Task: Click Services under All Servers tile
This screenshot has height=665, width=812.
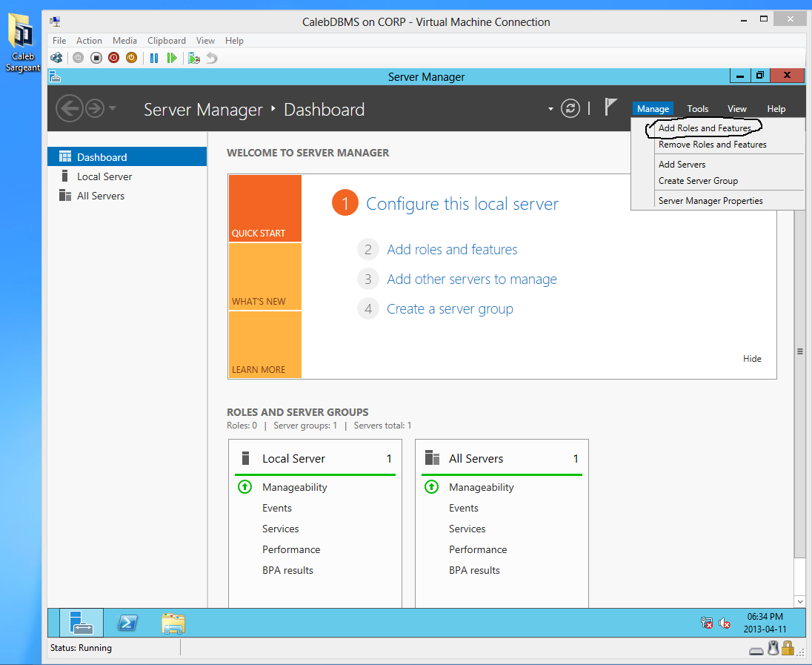Action: coord(467,529)
